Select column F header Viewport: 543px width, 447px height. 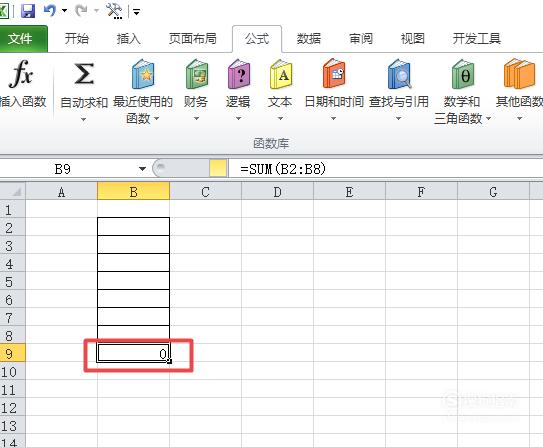point(421,191)
